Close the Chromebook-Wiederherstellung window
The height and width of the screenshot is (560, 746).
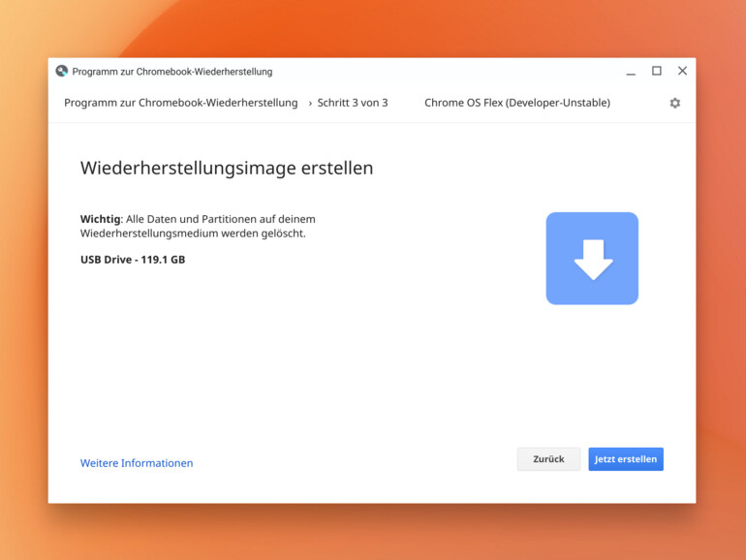click(682, 71)
